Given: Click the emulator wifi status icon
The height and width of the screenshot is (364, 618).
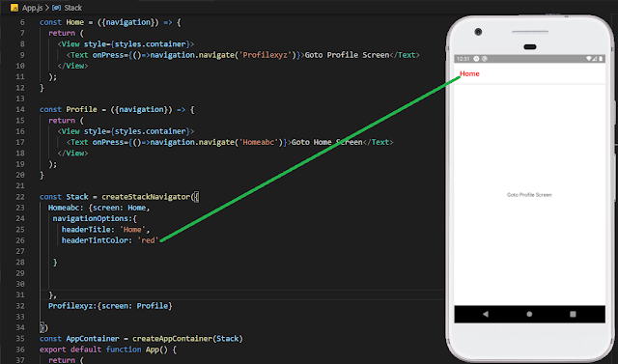Looking at the screenshot, I should (x=588, y=59).
